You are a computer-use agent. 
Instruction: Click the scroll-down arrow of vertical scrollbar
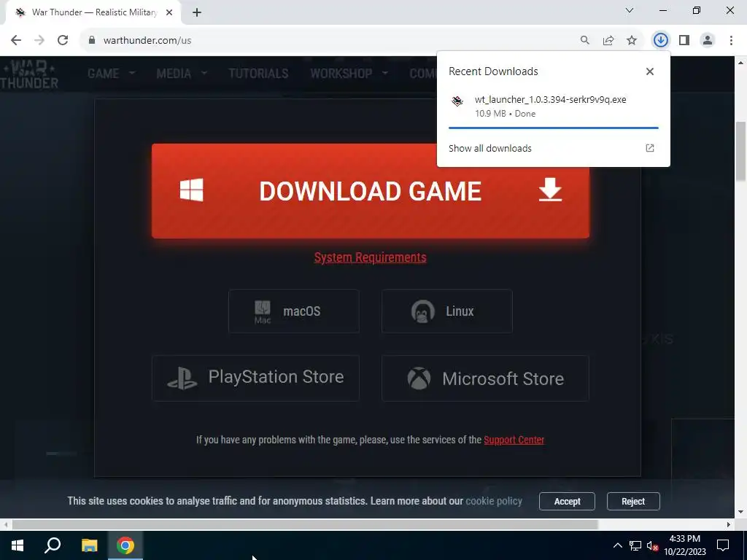click(x=740, y=513)
